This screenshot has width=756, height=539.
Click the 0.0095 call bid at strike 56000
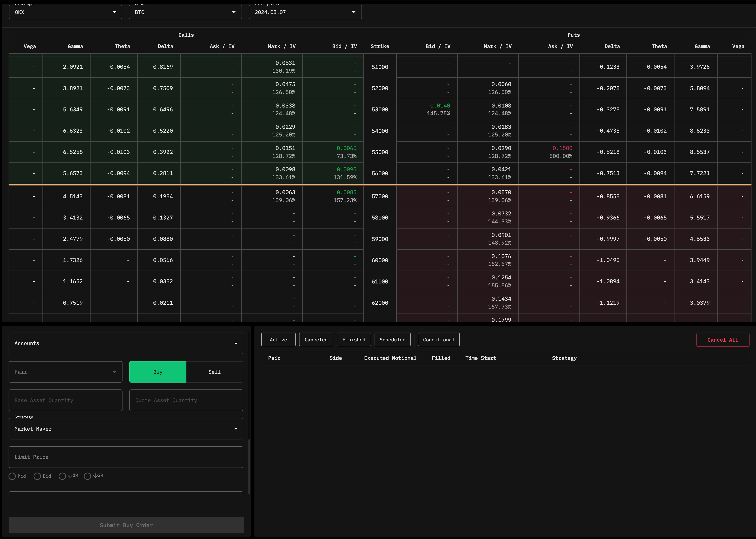click(x=346, y=170)
